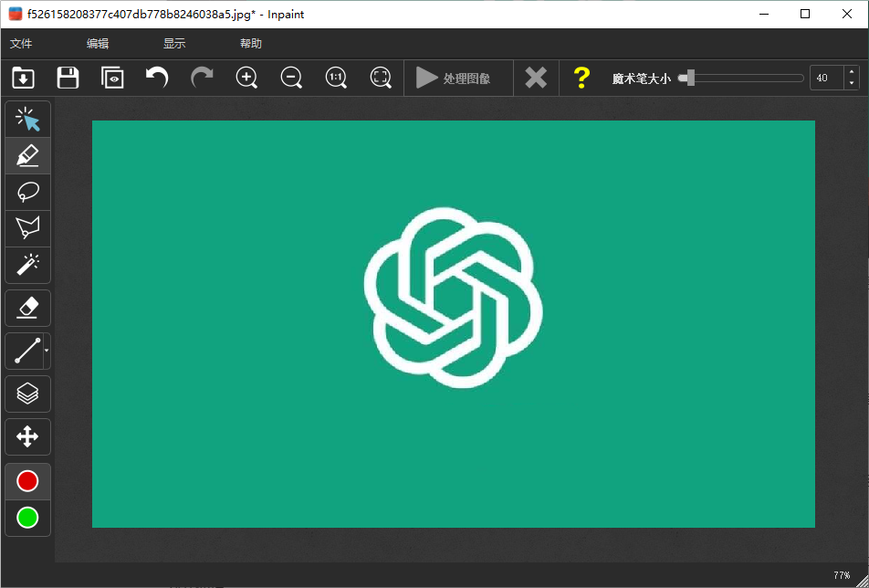Select the Marker tool in sidebar
This screenshot has height=588, width=869.
tap(27, 156)
